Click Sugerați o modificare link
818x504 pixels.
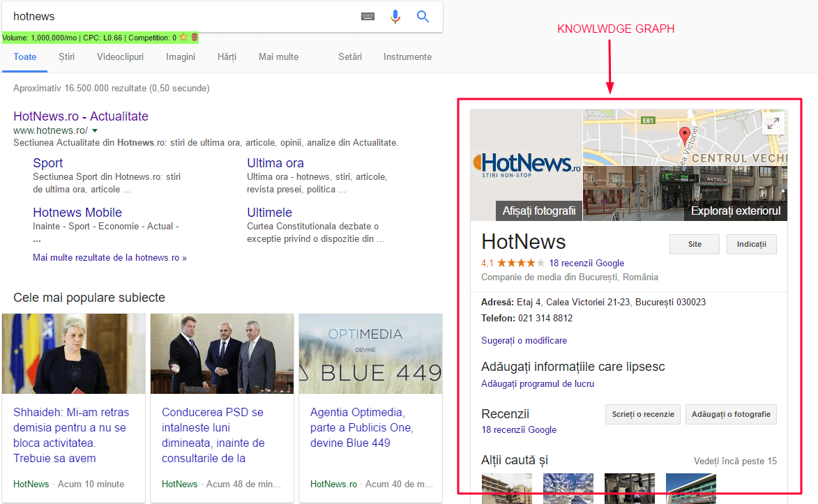pos(524,341)
